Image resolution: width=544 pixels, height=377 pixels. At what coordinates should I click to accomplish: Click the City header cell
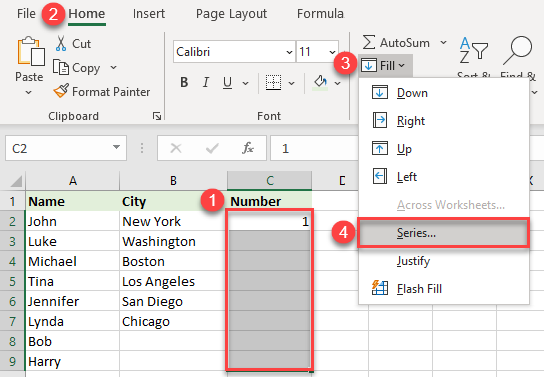pos(173,202)
